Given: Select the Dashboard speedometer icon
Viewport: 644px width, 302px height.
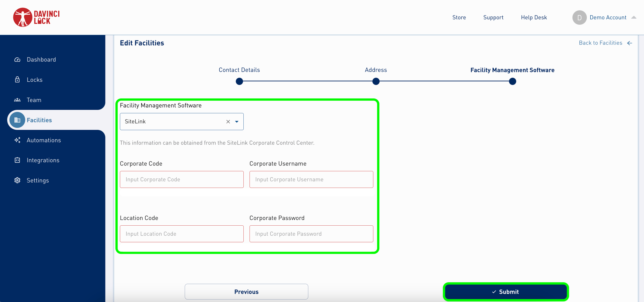Looking at the screenshot, I should pyautogui.click(x=17, y=60).
